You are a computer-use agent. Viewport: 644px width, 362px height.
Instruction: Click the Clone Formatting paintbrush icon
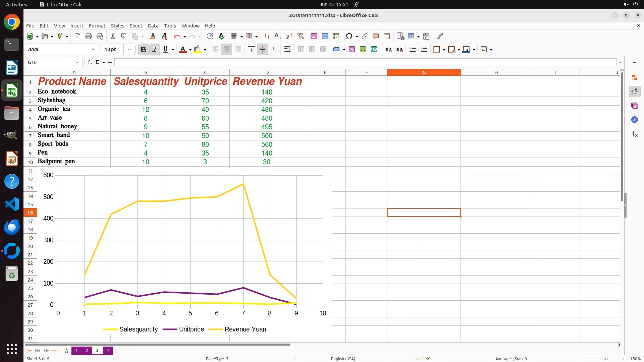(x=153, y=36)
